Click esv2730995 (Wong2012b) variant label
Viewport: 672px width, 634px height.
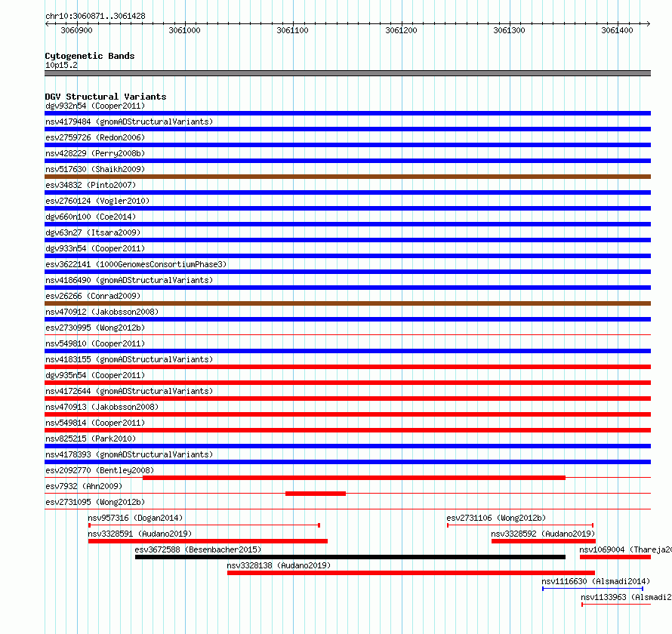(95, 328)
